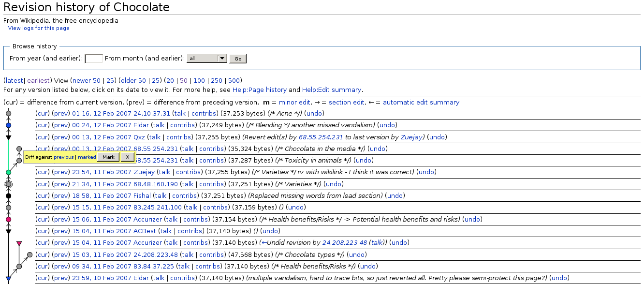Click the gray node for revision 24.208.223.48

point(29,254)
